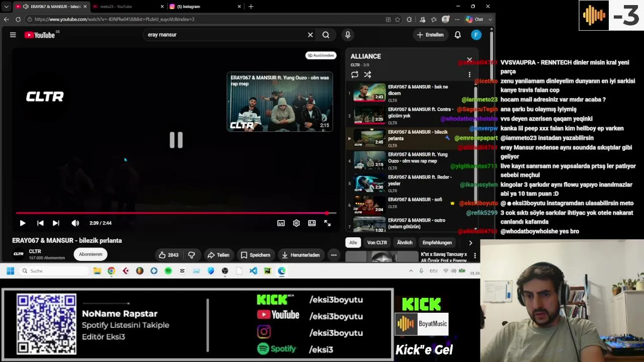This screenshot has width=644, height=362.
Task: Select 'ERAY067 & MANSUR - sofi' in playlist
Action: point(410,206)
